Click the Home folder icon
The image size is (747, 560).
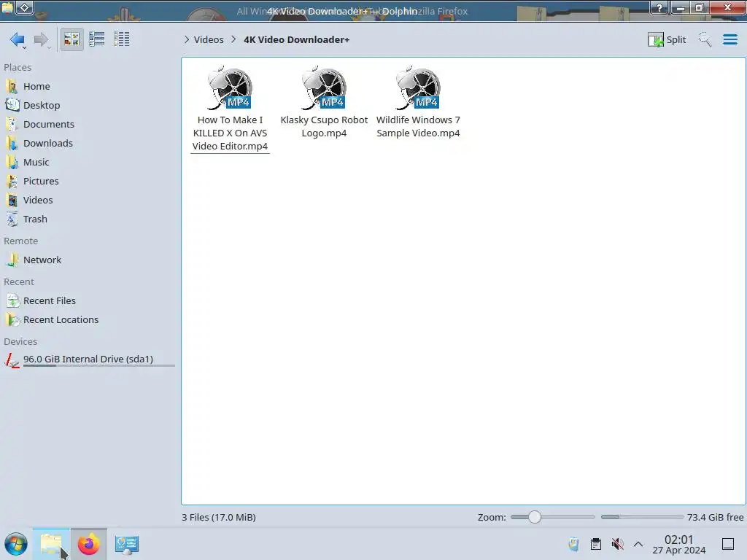[x=12, y=86]
